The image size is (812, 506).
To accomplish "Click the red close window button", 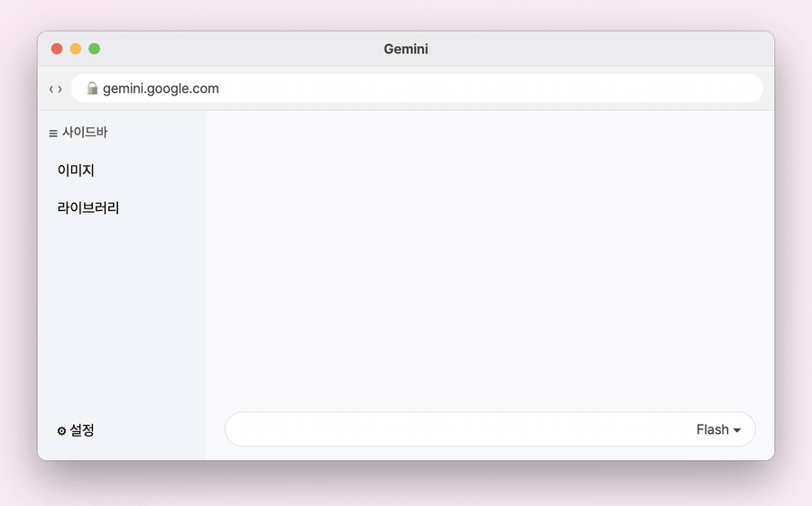I will [x=57, y=49].
